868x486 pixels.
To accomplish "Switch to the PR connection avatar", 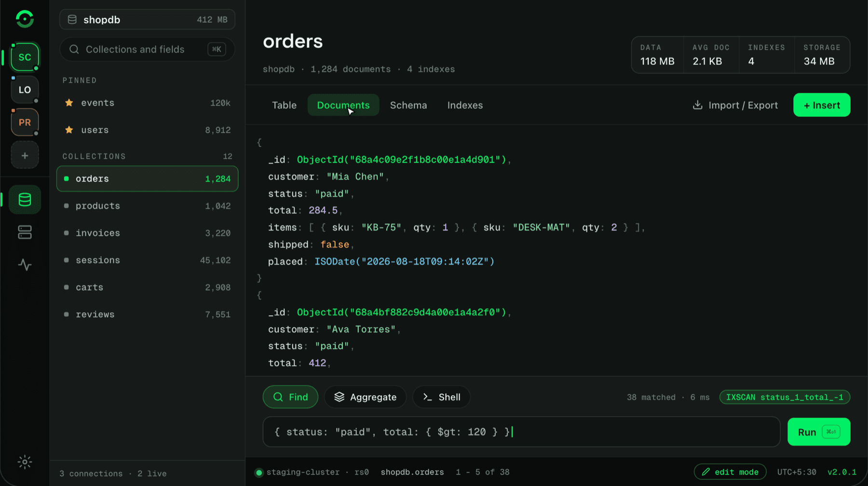I will [25, 122].
